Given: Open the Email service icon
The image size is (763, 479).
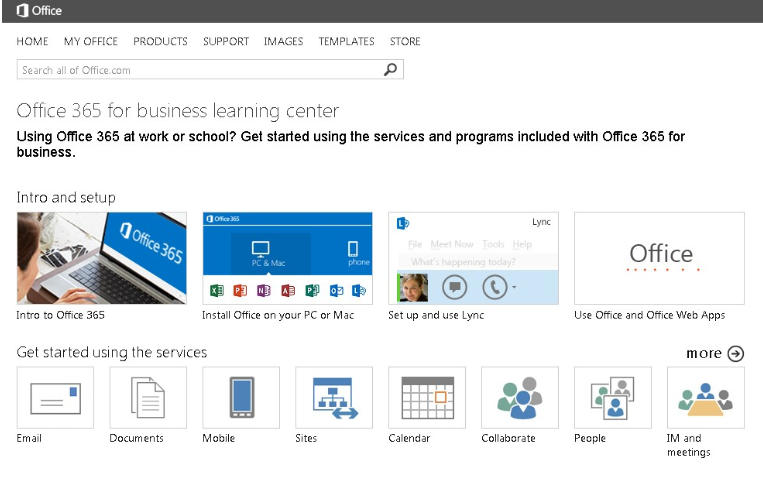Looking at the screenshot, I should pos(55,398).
